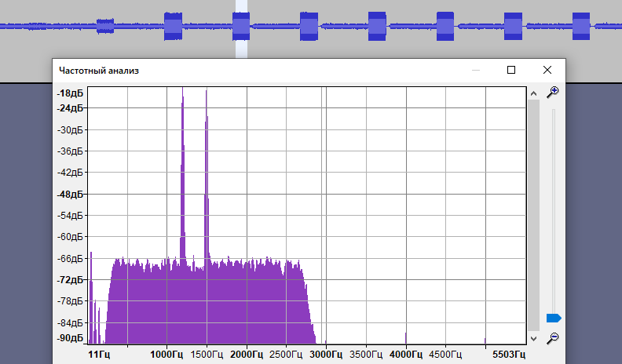622x364 pixels.
Task: Click the zoom in magnifier icon
Action: (x=553, y=93)
